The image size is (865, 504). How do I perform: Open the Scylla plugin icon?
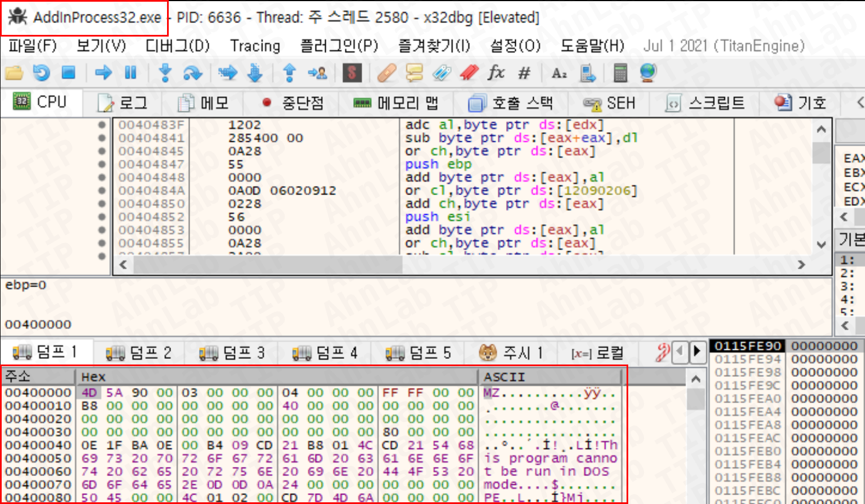click(x=352, y=73)
